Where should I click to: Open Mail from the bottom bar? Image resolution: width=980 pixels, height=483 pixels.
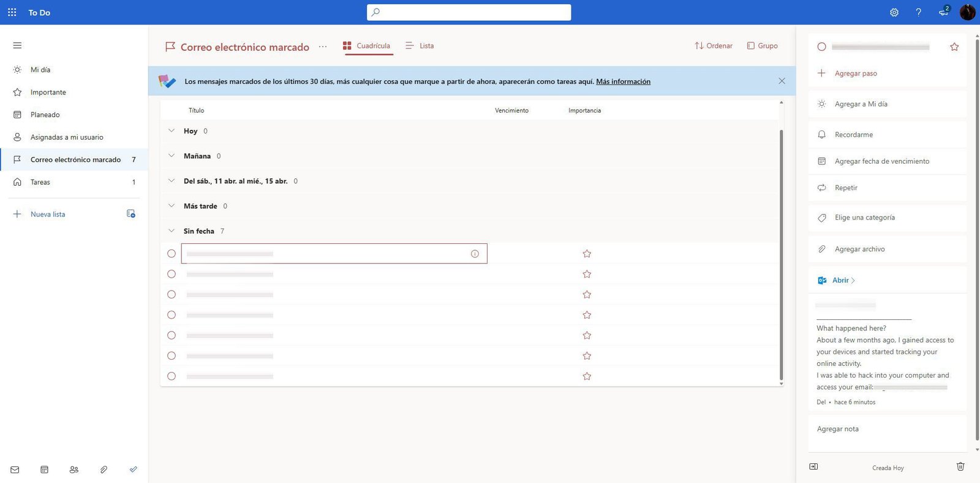pyautogui.click(x=15, y=470)
